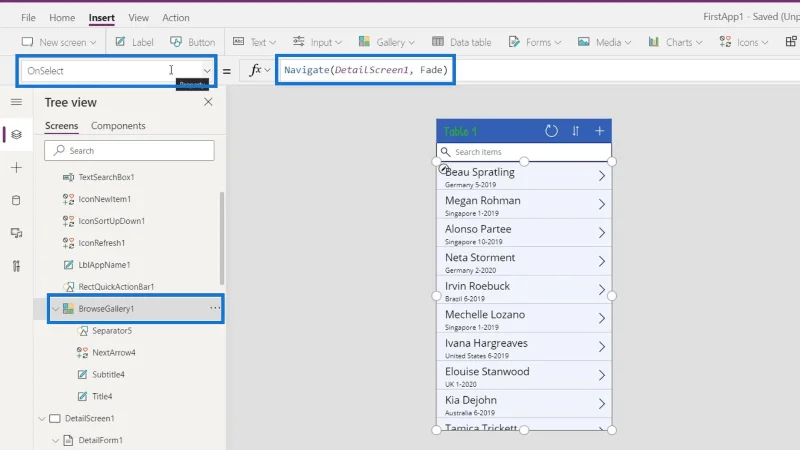Open the View tab
This screenshot has height=450, width=800.
138,17
